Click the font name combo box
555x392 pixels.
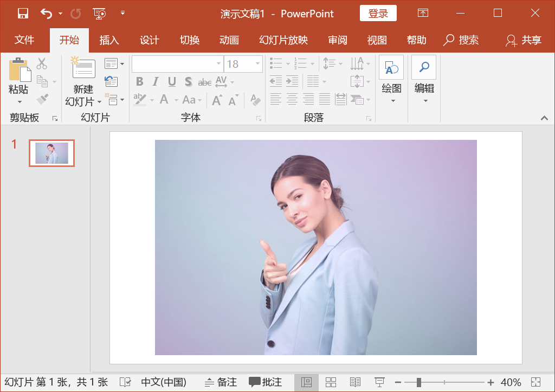pyautogui.click(x=178, y=64)
